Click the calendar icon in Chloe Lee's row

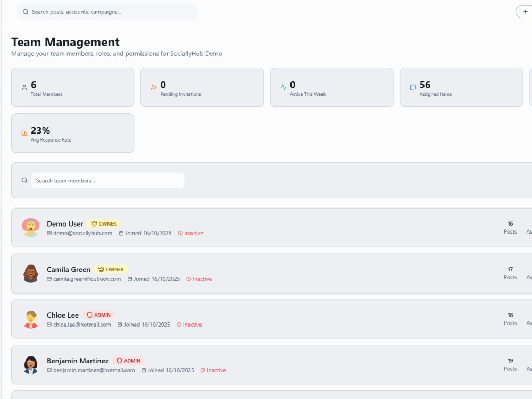coord(120,325)
